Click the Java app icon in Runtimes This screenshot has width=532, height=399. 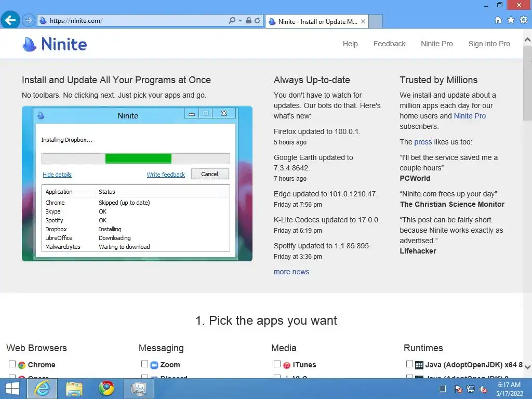click(419, 365)
